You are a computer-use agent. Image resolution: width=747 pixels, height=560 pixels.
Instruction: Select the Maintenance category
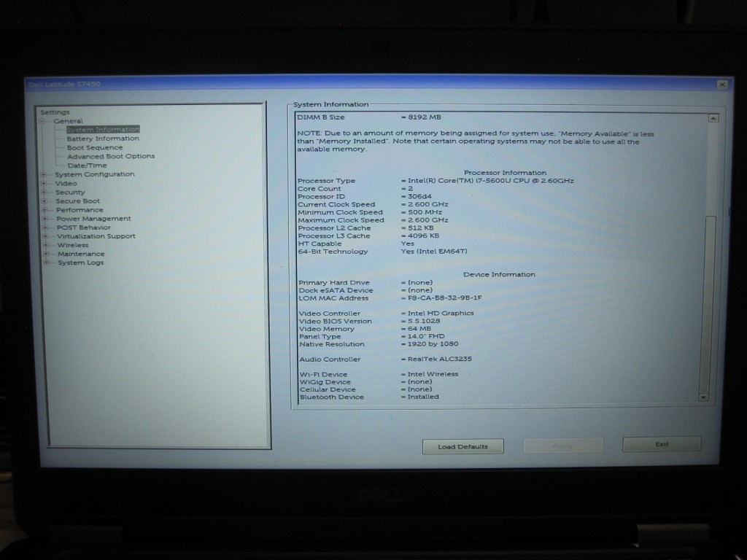[x=81, y=254]
